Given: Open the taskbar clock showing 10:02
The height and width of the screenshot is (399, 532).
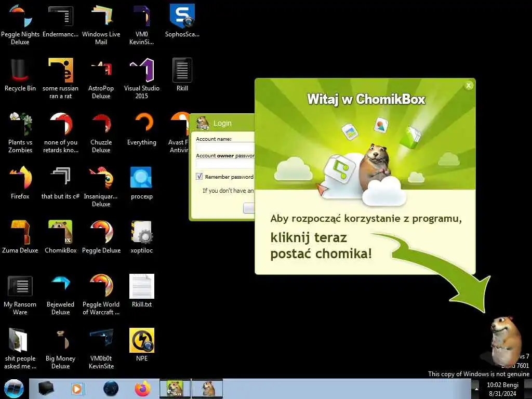Looking at the screenshot, I should click(x=502, y=389).
